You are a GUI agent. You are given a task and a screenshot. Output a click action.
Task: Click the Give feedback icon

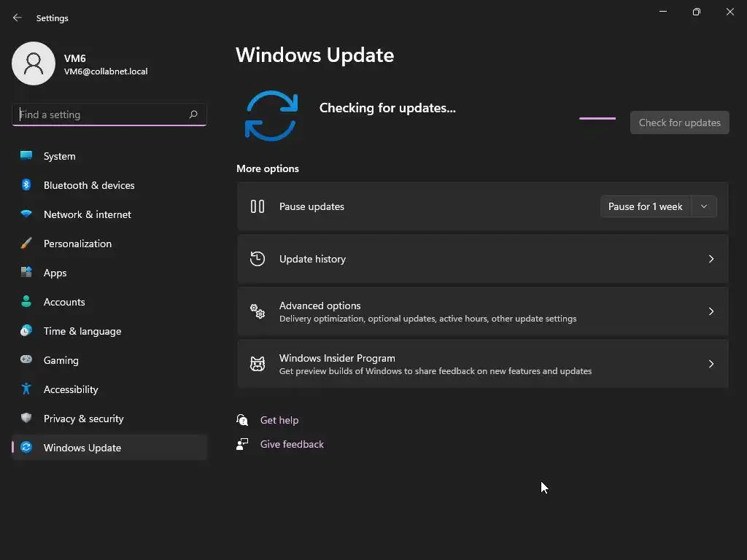(242, 444)
